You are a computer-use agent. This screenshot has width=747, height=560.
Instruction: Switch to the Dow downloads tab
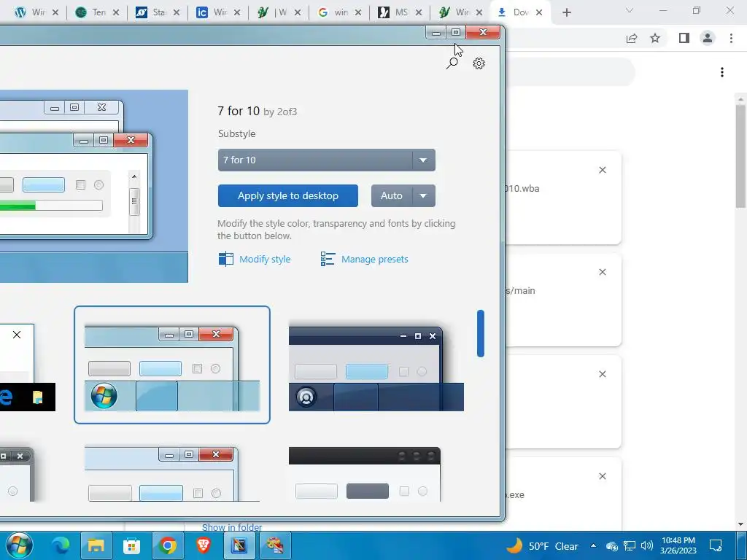[x=519, y=12]
